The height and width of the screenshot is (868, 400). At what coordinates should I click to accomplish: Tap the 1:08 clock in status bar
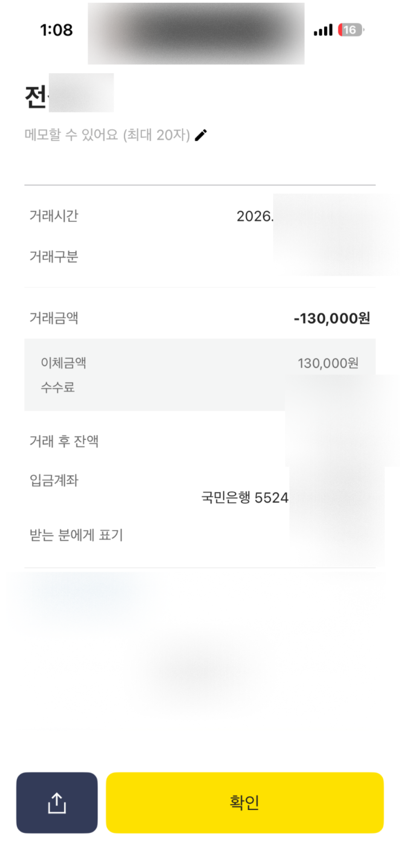(56, 30)
